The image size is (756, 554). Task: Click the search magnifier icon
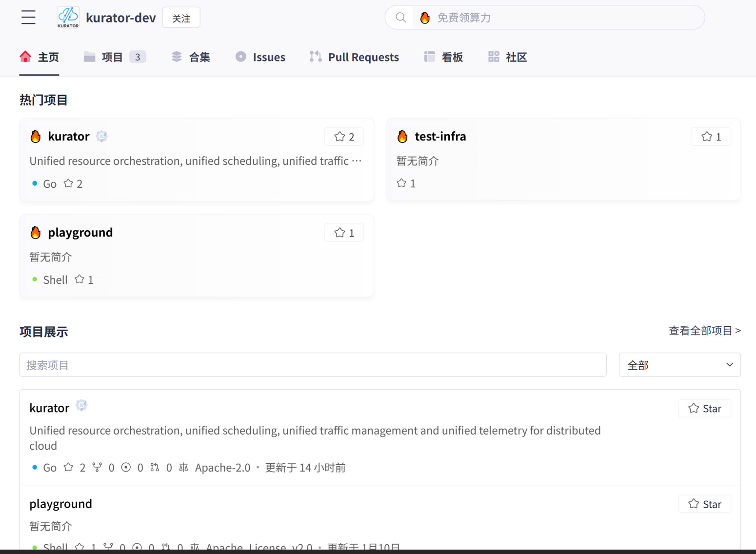pyautogui.click(x=400, y=18)
